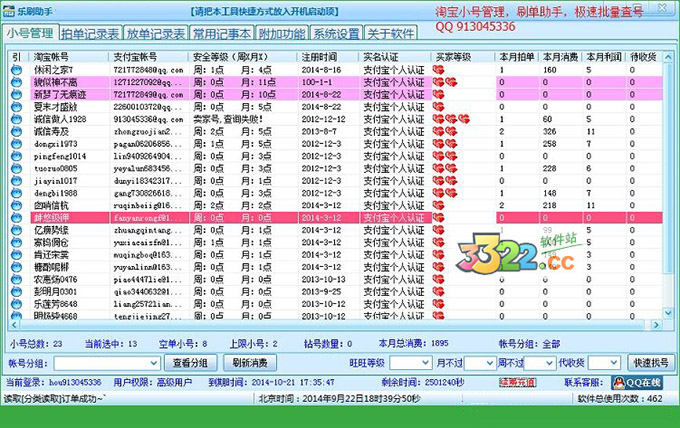The width and height of the screenshot is (680, 428).
Task: Click the heart rating in 休闲之家7 row
Action: pyautogui.click(x=438, y=69)
